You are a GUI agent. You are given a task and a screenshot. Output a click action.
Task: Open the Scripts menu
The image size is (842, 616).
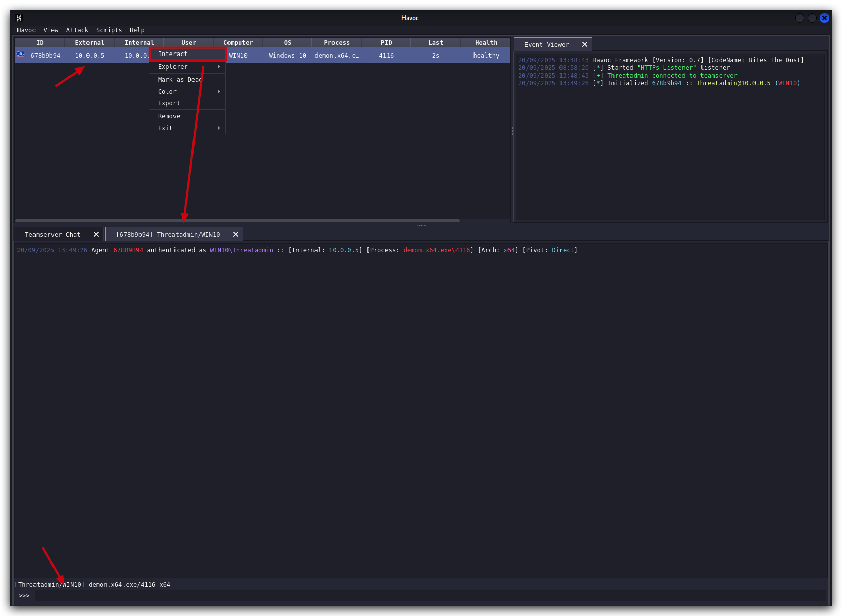[109, 30]
